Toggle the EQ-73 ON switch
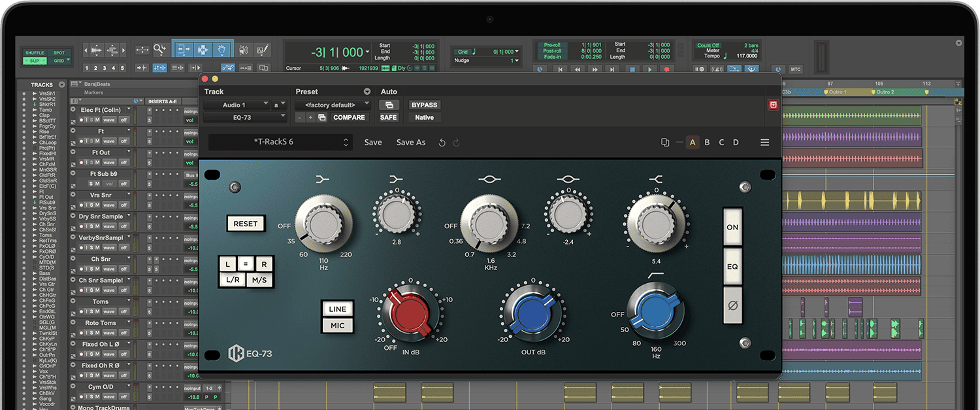980x410 pixels. [732, 228]
